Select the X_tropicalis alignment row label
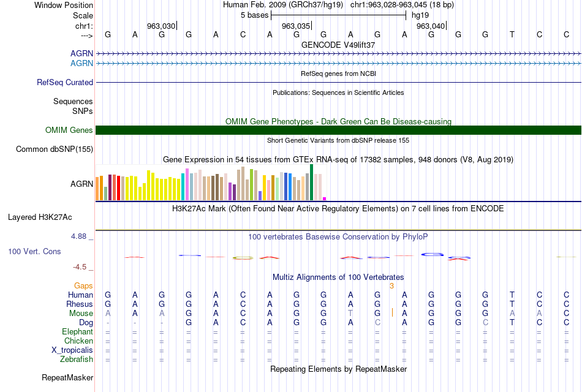Viewport: 582px width, 392px height. click(72, 350)
